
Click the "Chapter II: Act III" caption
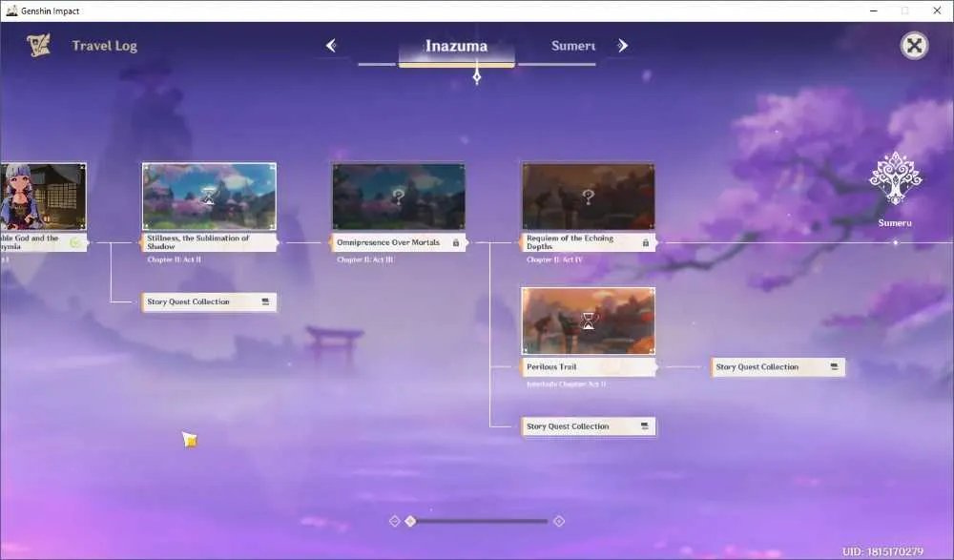tap(365, 259)
